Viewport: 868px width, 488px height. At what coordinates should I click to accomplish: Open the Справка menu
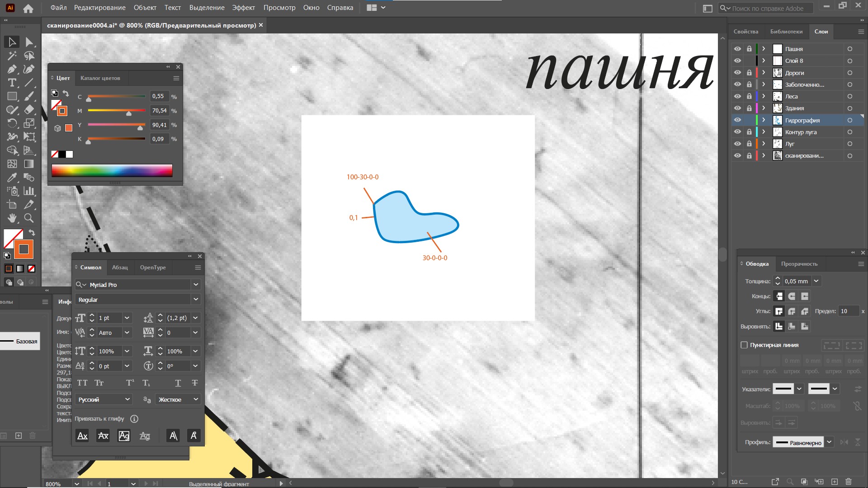click(x=340, y=8)
